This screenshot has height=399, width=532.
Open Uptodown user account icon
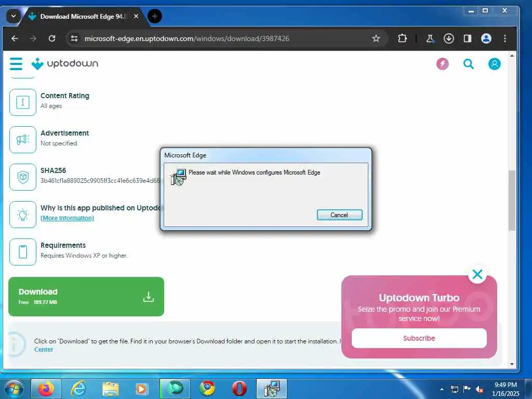(x=495, y=63)
